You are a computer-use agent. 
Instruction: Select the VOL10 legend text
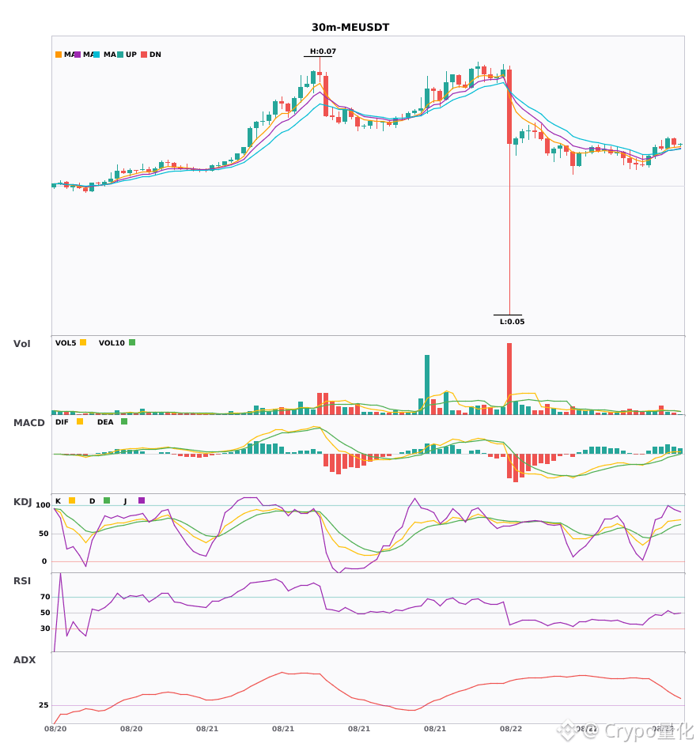(x=112, y=343)
